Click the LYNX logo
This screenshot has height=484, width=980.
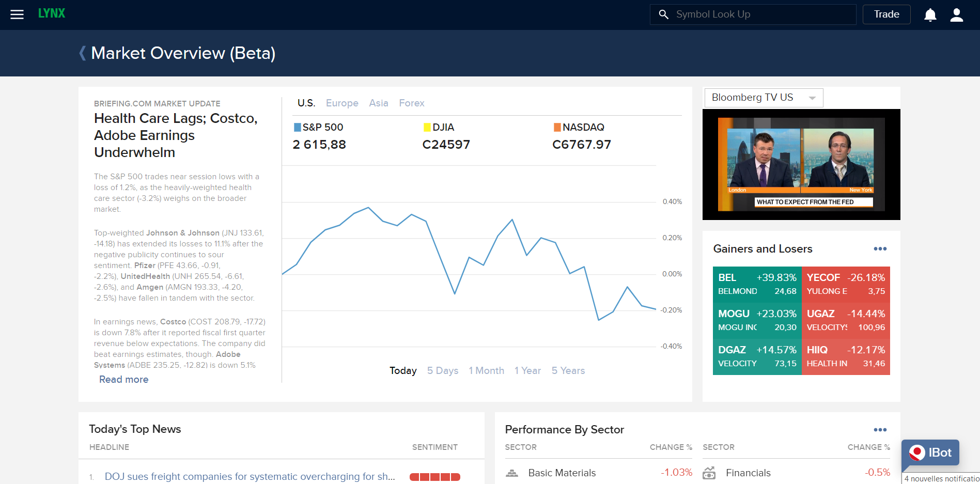click(x=52, y=14)
